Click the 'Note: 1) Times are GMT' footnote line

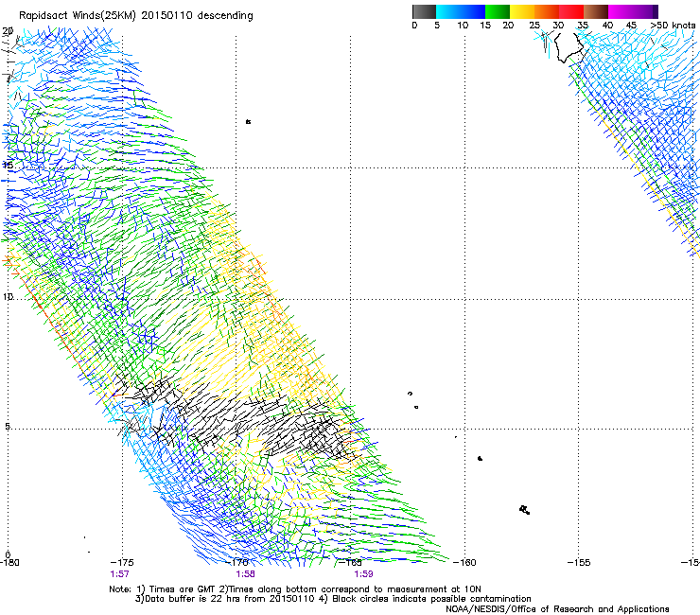[295, 589]
